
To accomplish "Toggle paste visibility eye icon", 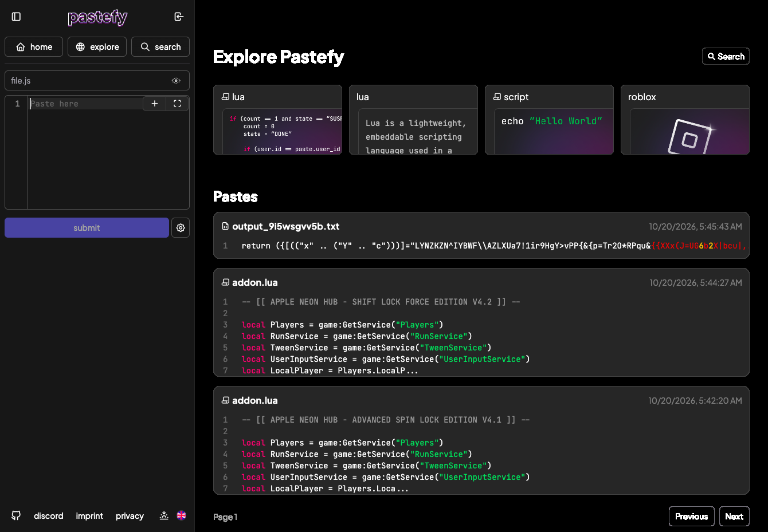I will pyautogui.click(x=176, y=81).
